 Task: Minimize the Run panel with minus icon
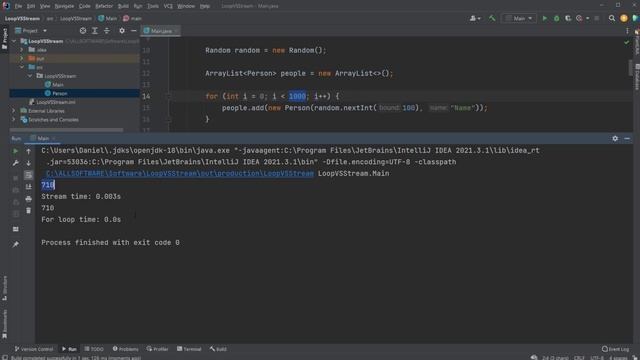click(x=627, y=139)
